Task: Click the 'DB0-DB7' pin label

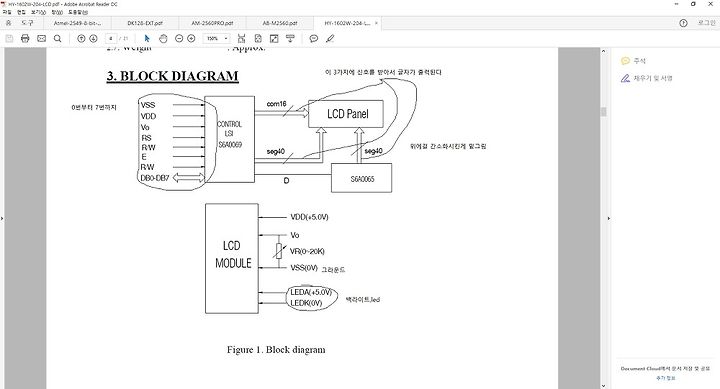Action: point(155,178)
